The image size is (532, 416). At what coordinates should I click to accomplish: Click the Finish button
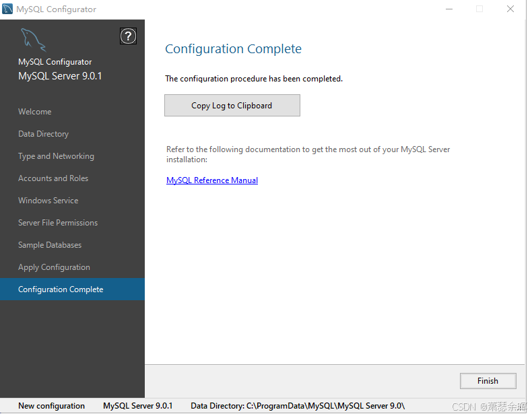pyautogui.click(x=488, y=381)
